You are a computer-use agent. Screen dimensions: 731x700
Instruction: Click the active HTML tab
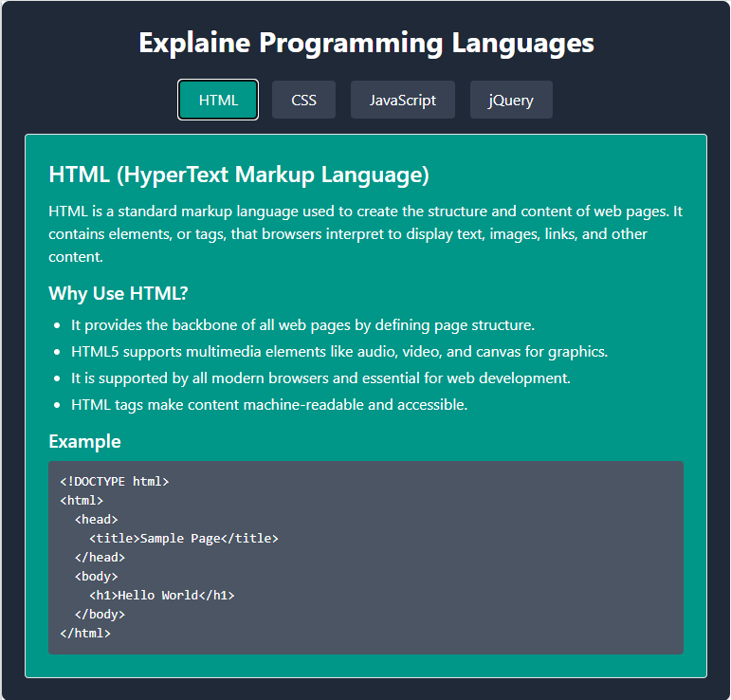point(218,100)
